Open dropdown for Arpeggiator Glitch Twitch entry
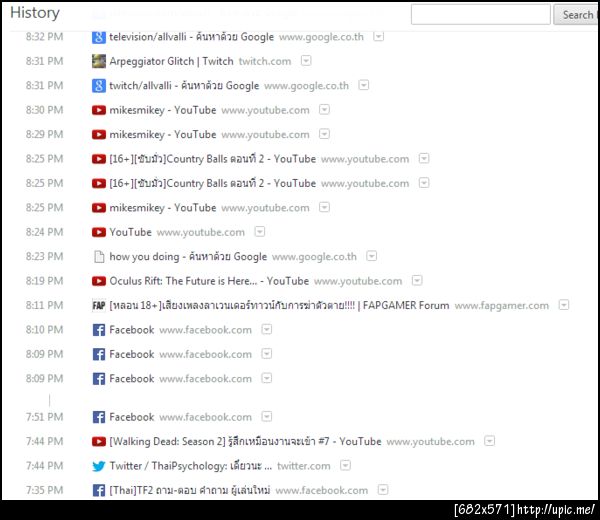 point(306,61)
